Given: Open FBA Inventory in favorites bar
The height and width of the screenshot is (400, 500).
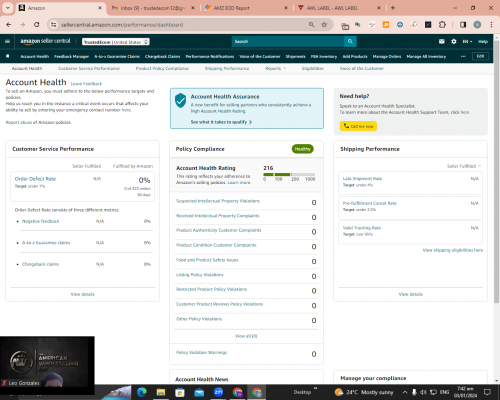Looking at the screenshot, I should 324,56.
